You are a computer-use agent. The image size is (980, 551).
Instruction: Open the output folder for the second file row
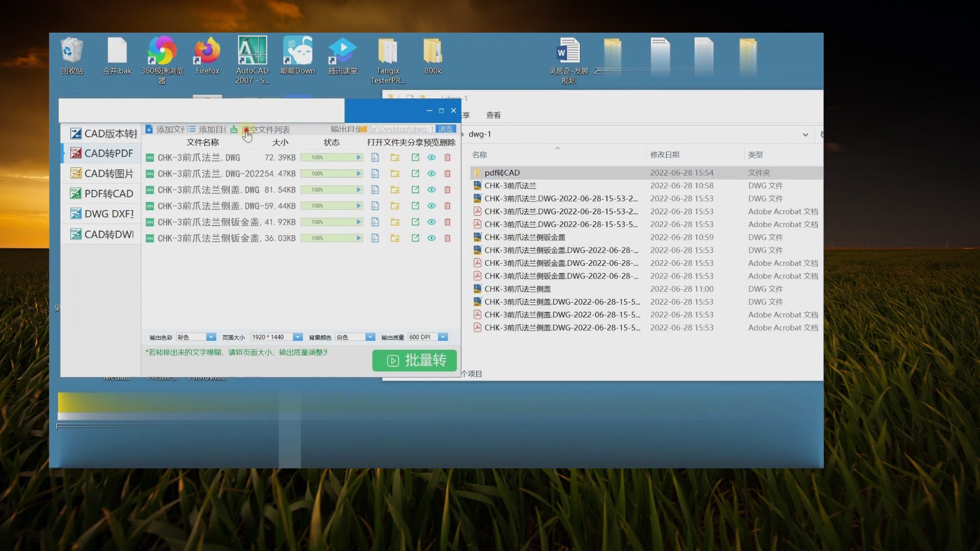click(x=395, y=174)
